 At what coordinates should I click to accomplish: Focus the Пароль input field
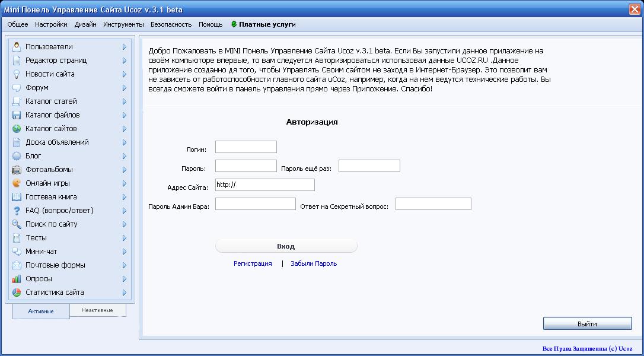click(246, 166)
